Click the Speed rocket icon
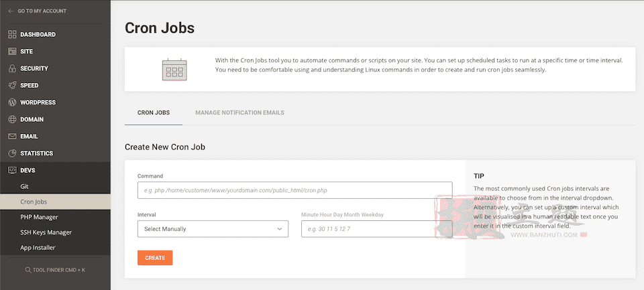This screenshot has height=290, width=644. click(12, 86)
